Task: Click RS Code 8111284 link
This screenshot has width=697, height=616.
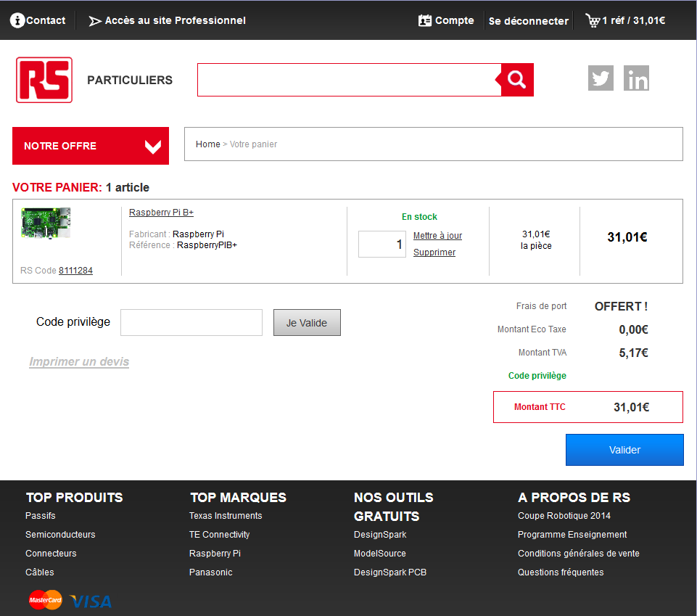Action: coord(75,271)
